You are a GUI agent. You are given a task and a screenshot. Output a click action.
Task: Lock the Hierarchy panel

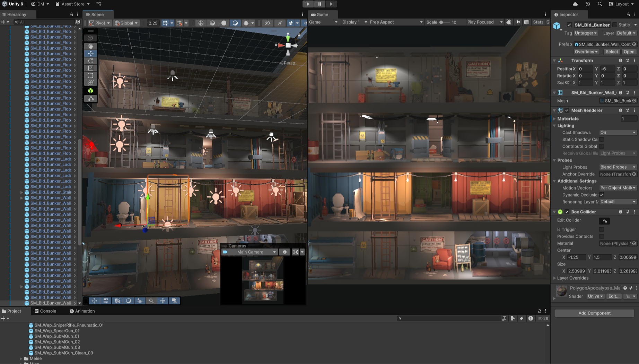click(x=71, y=15)
